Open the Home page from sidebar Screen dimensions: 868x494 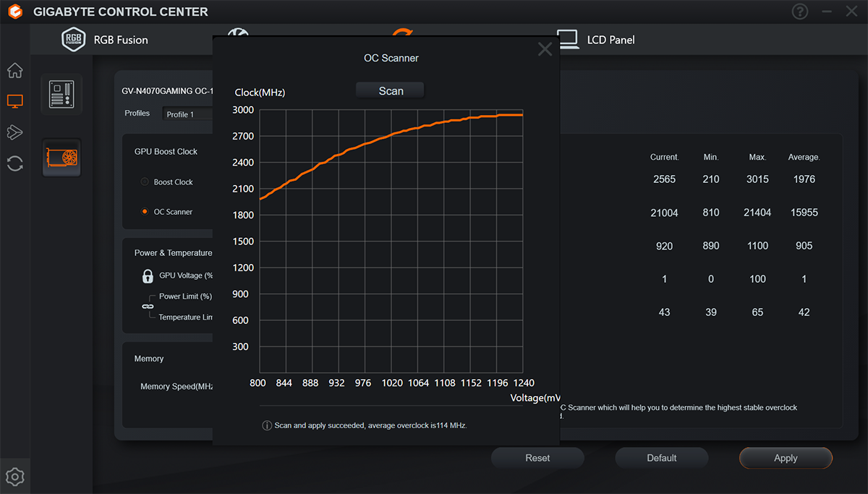point(14,71)
